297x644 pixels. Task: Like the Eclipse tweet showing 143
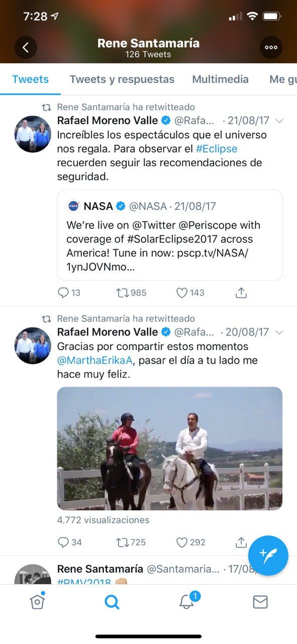(190, 293)
